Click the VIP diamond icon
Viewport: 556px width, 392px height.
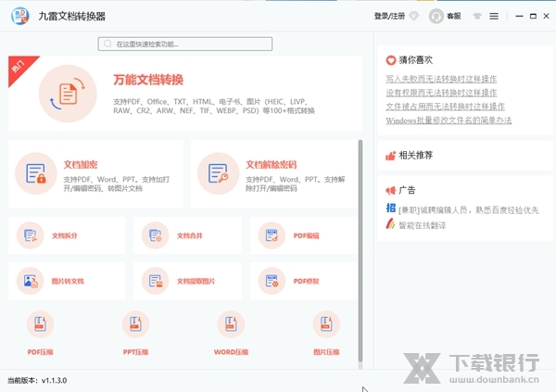(414, 16)
